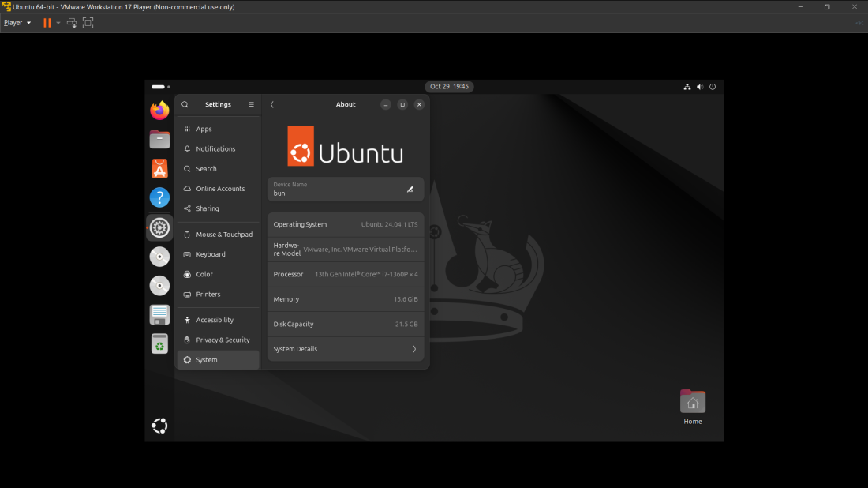Expand the pause button dropdown arrow
Screen dimensions: 868x488
58,23
